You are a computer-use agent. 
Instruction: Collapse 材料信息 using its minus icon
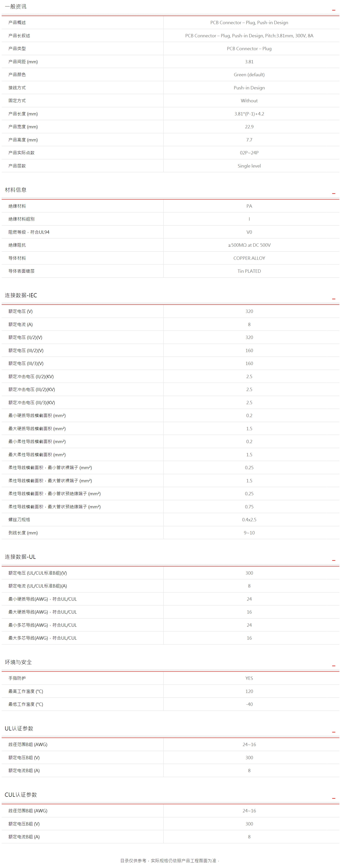click(x=334, y=193)
